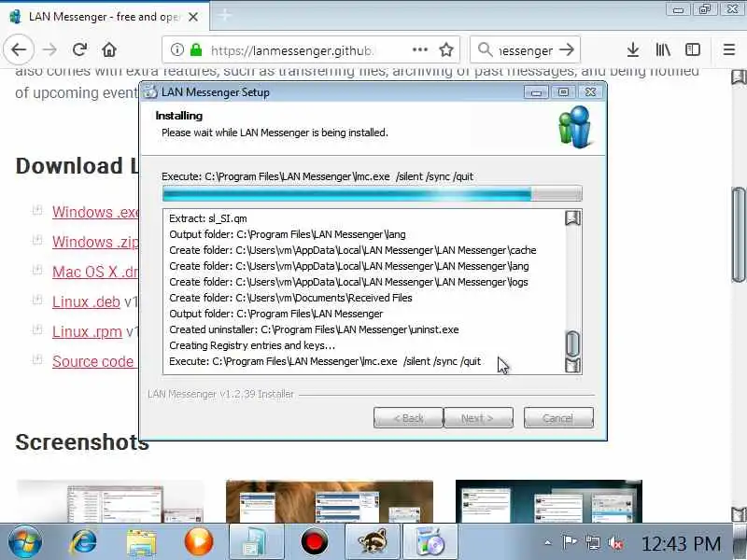Close the LAN Messenger browser tab
Screen dimensions: 747x560
193,17
